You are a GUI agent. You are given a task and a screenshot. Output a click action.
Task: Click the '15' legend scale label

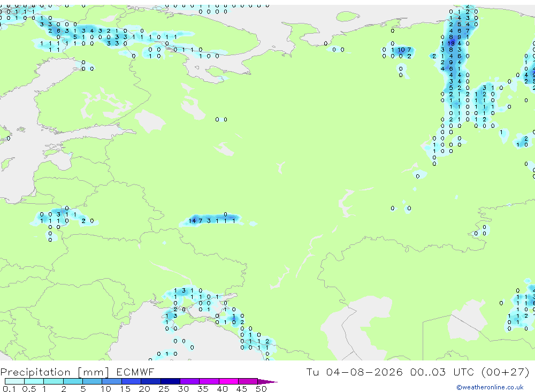[x=125, y=389]
